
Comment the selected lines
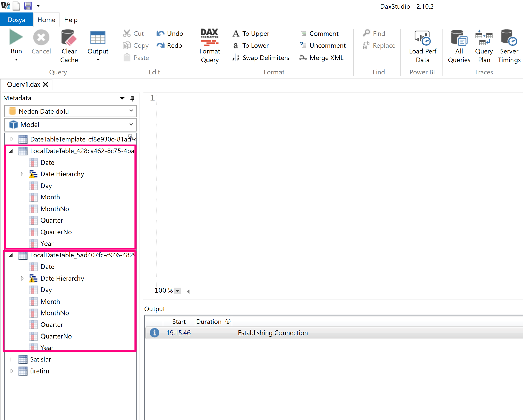319,33
